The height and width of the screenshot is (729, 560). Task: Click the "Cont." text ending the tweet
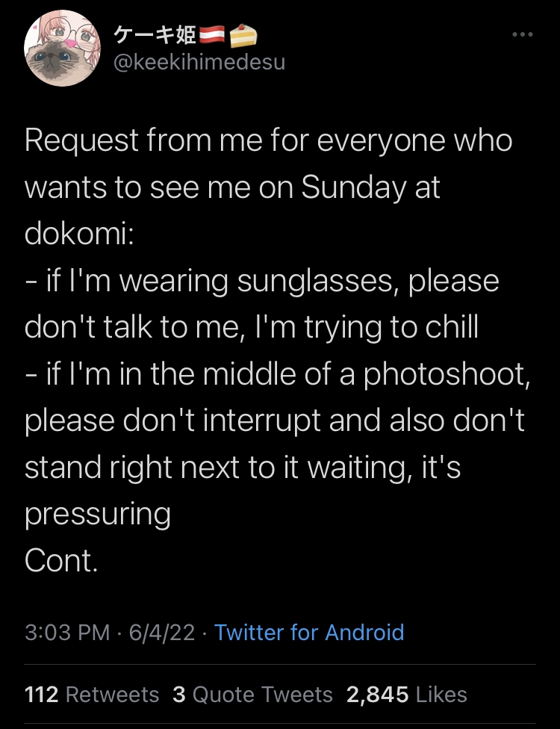click(x=61, y=561)
